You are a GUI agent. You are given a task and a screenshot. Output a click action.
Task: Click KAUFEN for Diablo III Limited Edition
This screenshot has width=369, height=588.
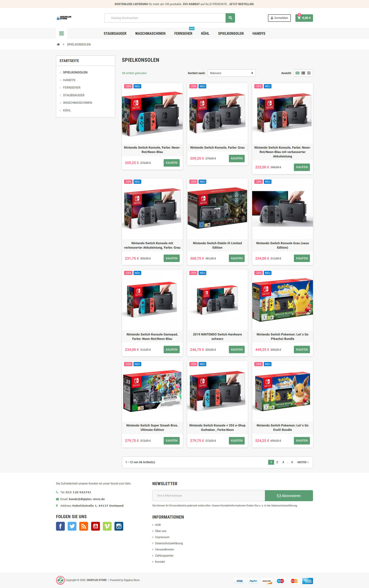(237, 258)
